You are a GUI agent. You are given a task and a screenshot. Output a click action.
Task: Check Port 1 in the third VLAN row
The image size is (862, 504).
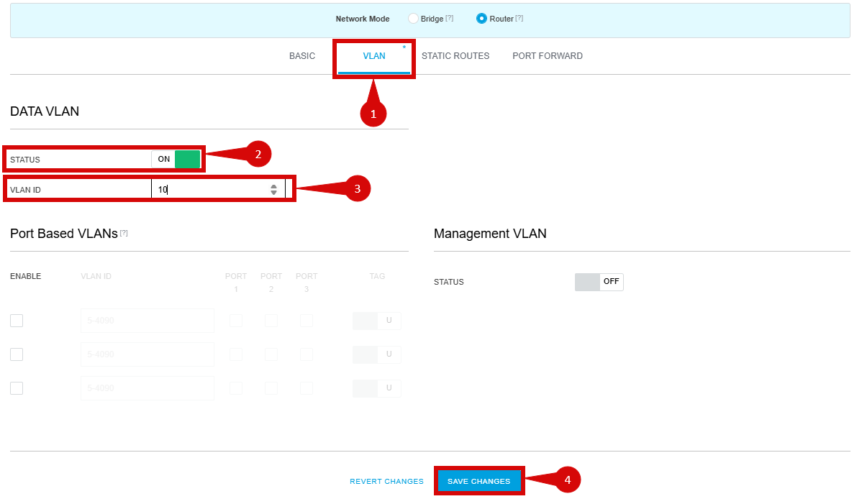[236, 389]
